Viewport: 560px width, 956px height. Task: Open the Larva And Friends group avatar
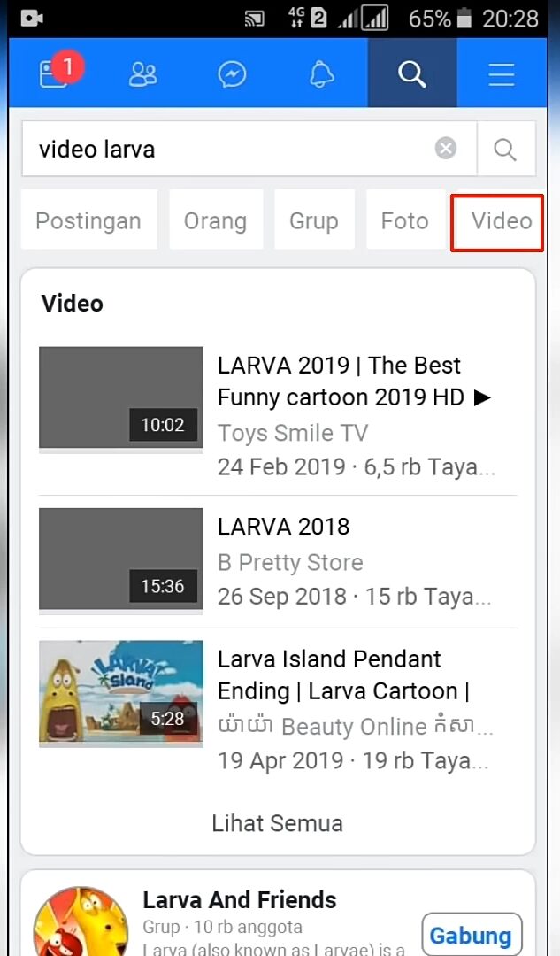(81, 921)
